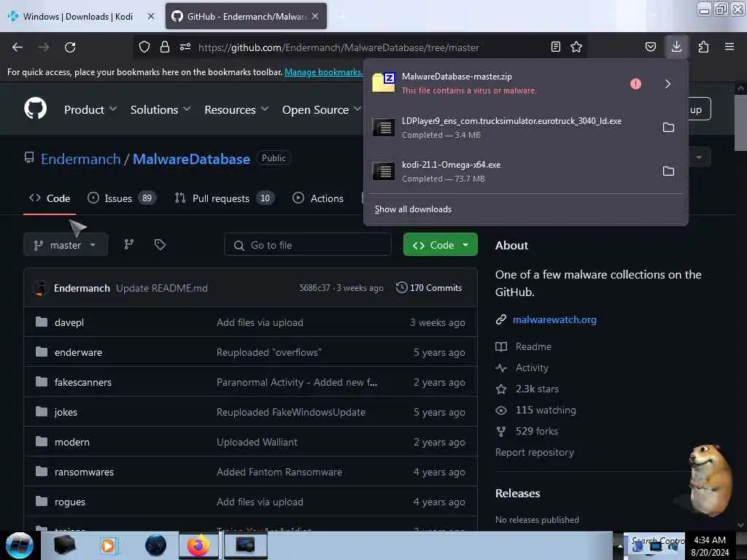The width and height of the screenshot is (747, 560).
Task: Open the Issues tab
Action: pos(122,198)
